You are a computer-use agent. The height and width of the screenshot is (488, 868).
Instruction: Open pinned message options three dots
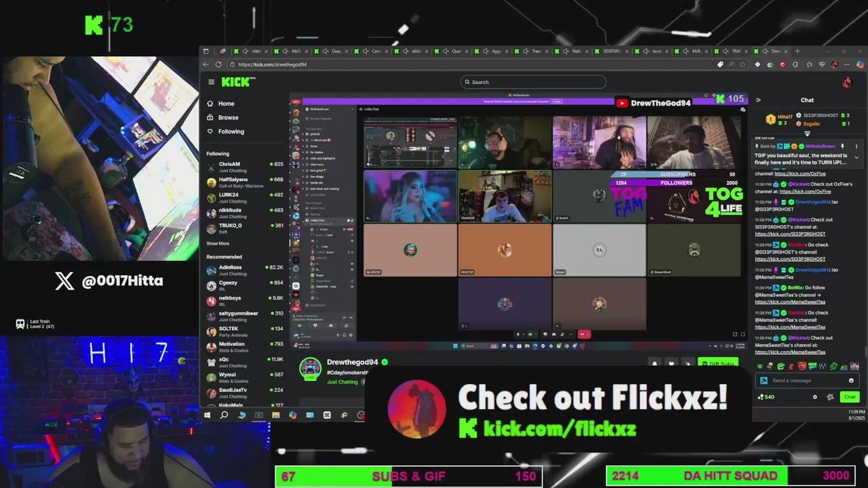(x=856, y=146)
